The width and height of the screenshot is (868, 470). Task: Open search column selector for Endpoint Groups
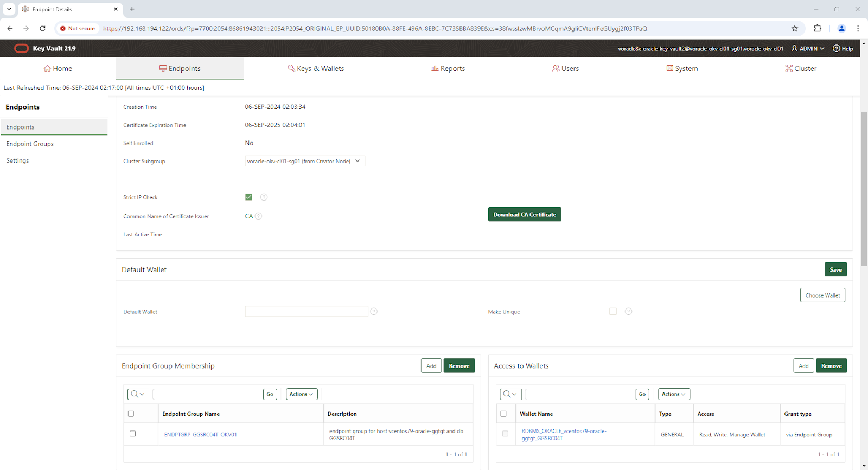tap(138, 394)
